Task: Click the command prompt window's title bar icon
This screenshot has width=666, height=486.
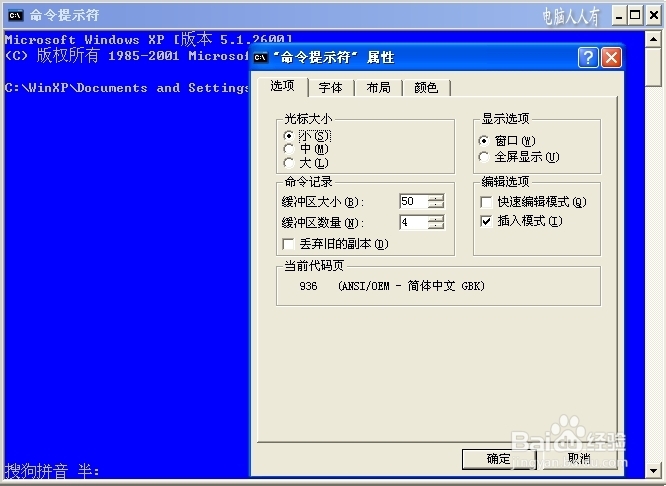Action: tap(15, 15)
